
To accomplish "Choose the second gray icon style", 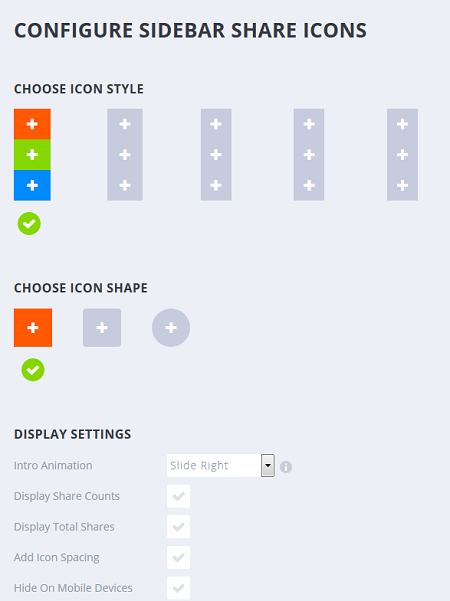I will click(x=125, y=154).
